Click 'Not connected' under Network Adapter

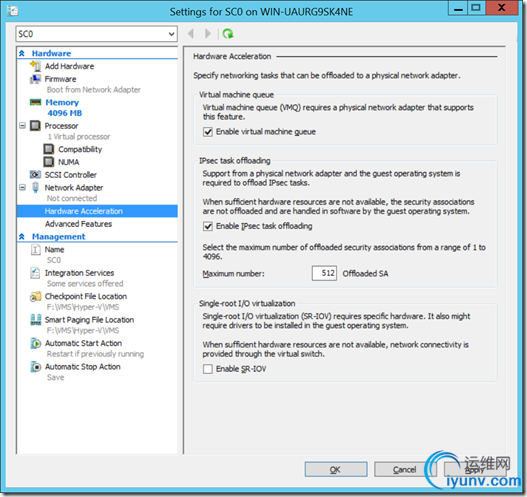coord(72,198)
